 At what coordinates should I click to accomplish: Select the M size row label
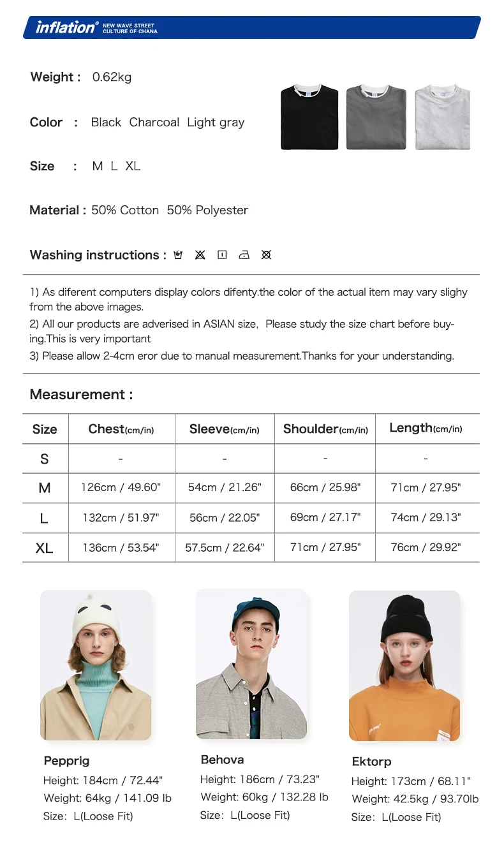point(44,488)
